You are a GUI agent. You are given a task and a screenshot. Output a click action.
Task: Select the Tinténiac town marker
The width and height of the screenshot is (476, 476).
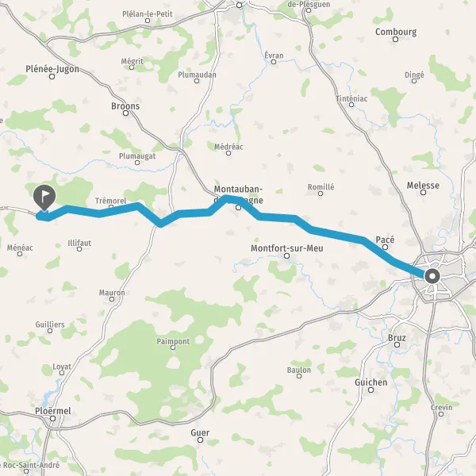[351, 105]
